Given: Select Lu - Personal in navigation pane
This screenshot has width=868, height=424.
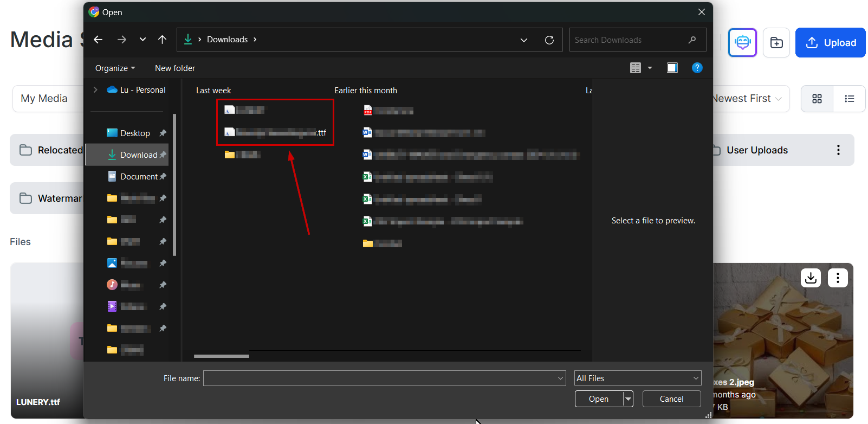Looking at the screenshot, I should [137, 90].
